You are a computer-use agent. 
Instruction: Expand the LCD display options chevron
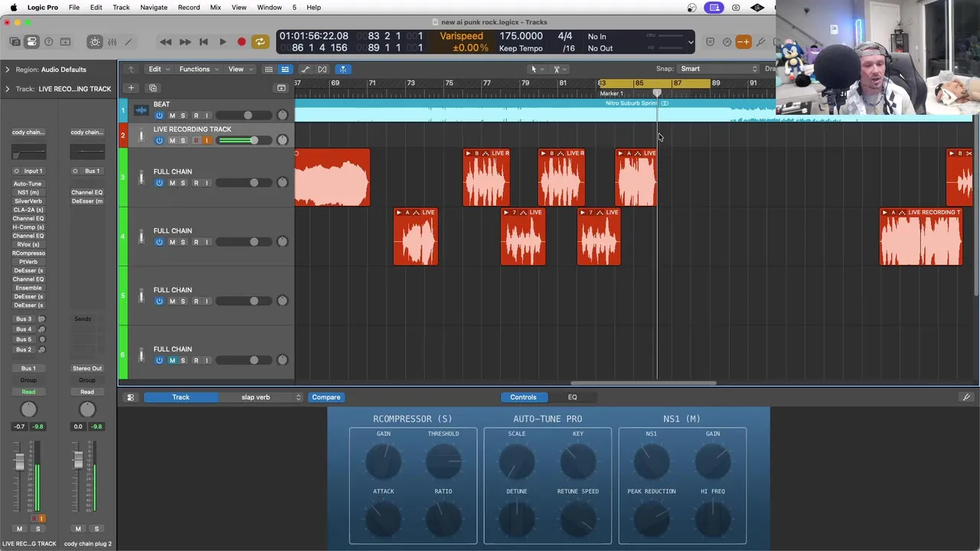(691, 42)
